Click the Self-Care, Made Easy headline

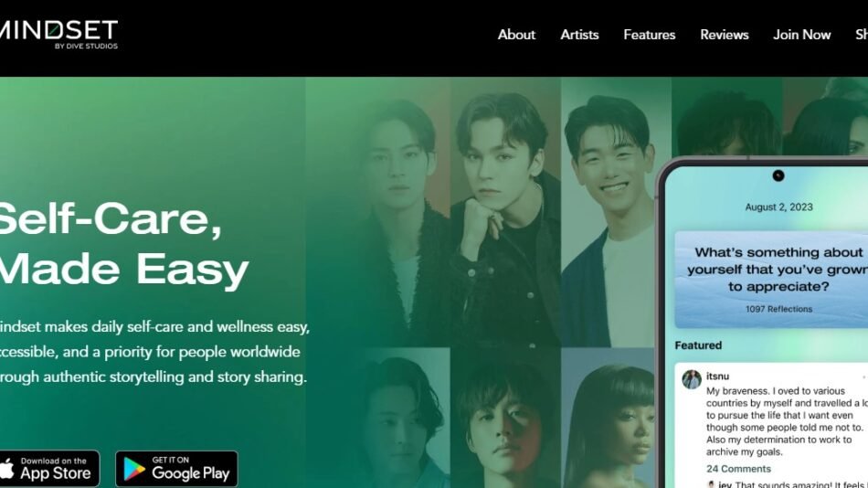[124, 244]
